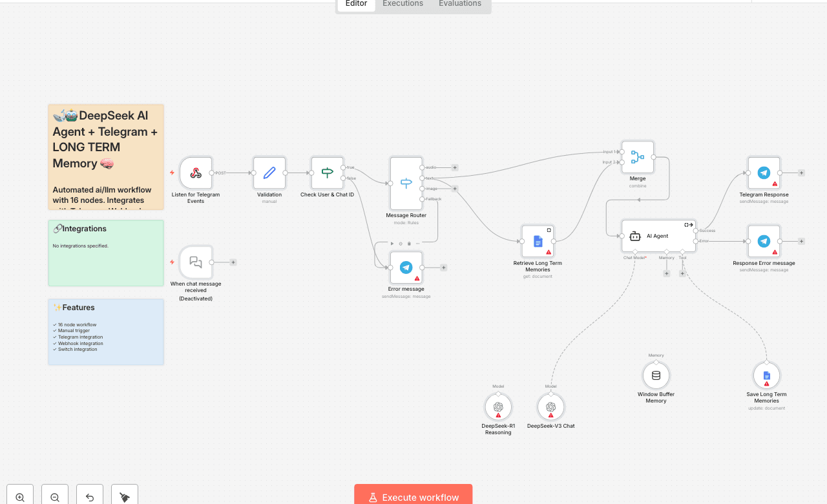
Task: Open the Evaluations tab
Action: coord(459,4)
